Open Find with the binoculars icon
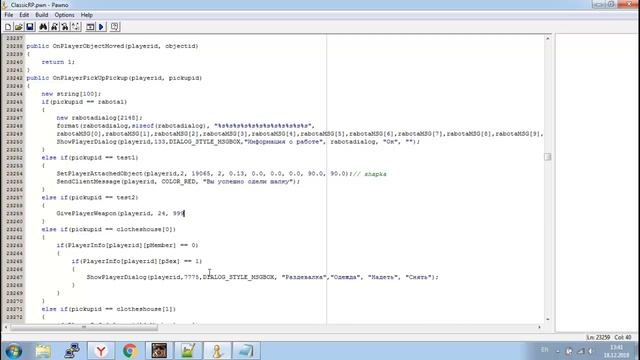 [43, 27]
